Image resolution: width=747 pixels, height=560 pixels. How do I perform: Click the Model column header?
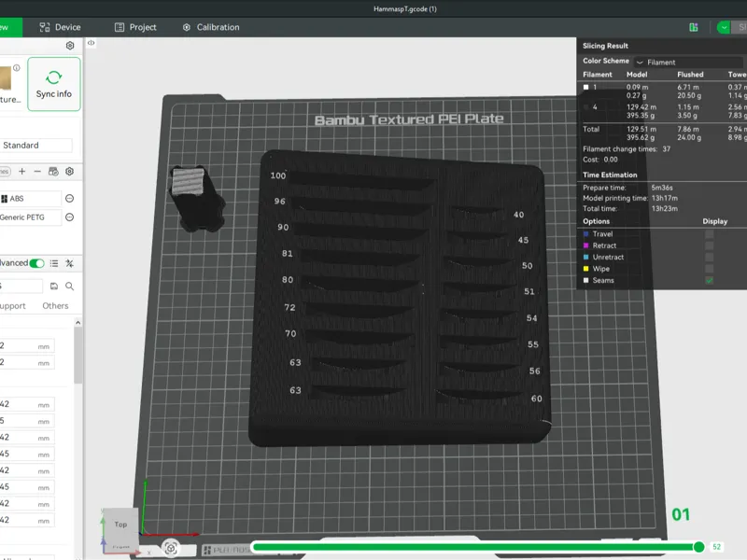pyautogui.click(x=637, y=75)
